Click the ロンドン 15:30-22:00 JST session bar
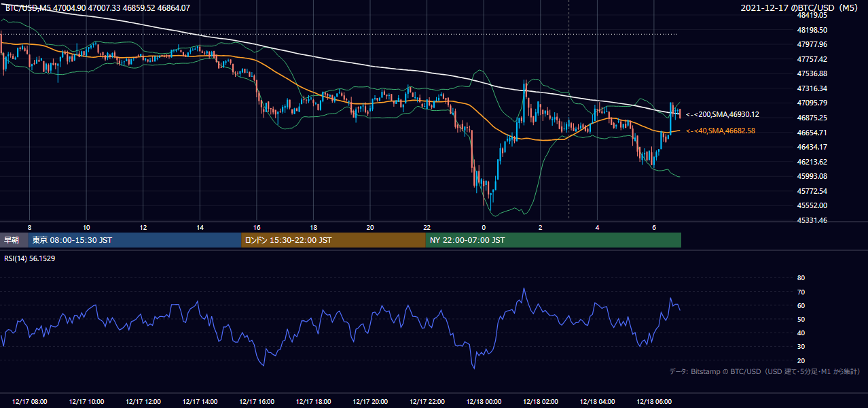This screenshot has width=868, height=408. [x=333, y=240]
